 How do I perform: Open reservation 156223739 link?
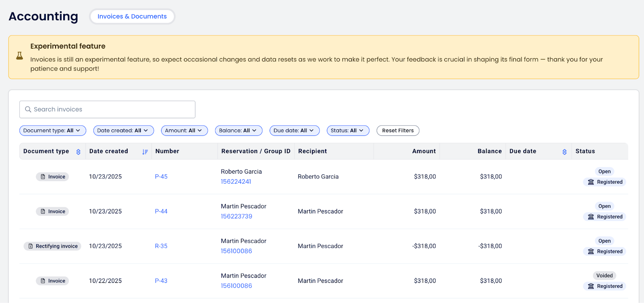[x=236, y=216]
